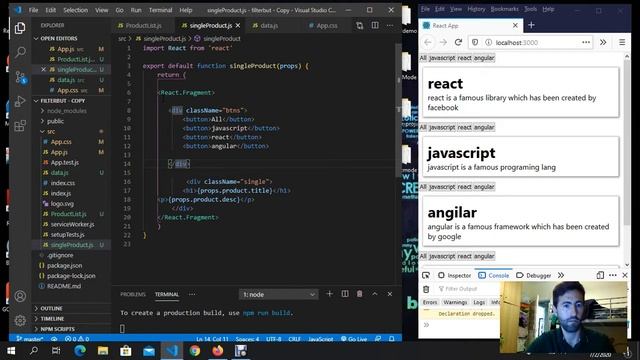
Task: Open the terminal selector dropdown '1: node'
Action: click(x=278, y=294)
